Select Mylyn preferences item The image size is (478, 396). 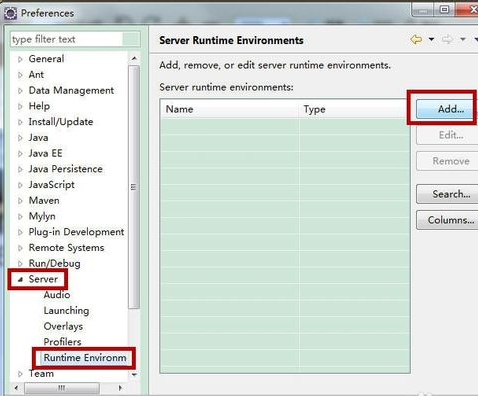point(42,216)
